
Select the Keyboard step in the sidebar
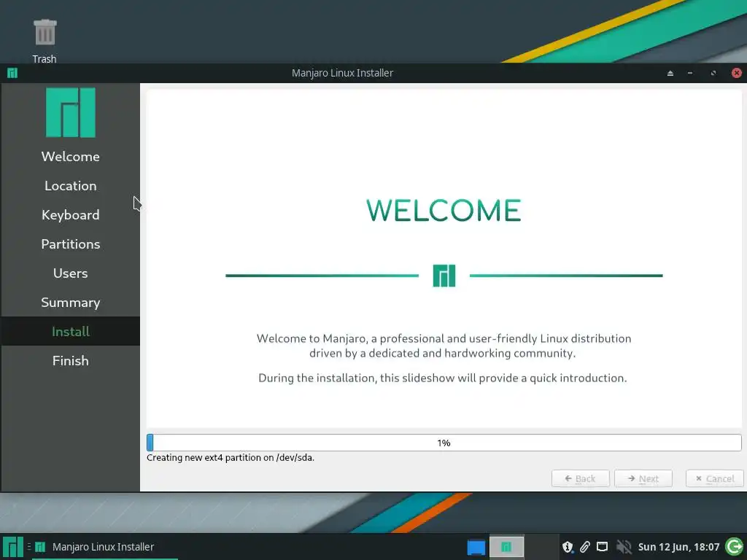(x=71, y=215)
